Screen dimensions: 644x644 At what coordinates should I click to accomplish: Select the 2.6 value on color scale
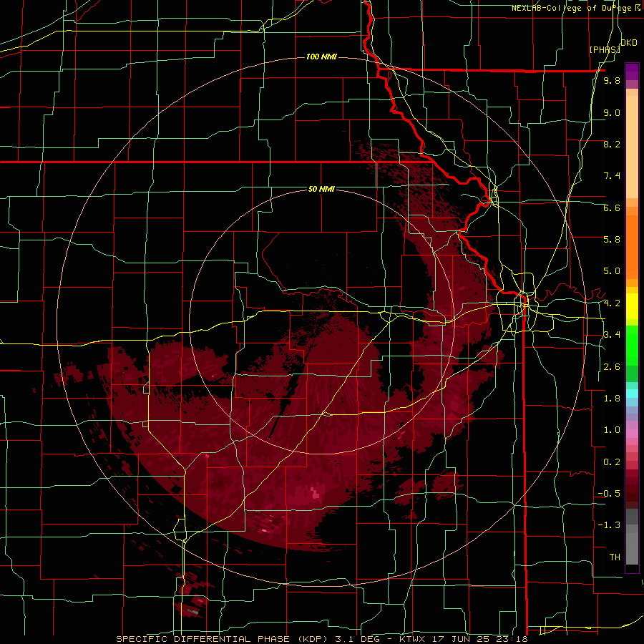click(612, 367)
